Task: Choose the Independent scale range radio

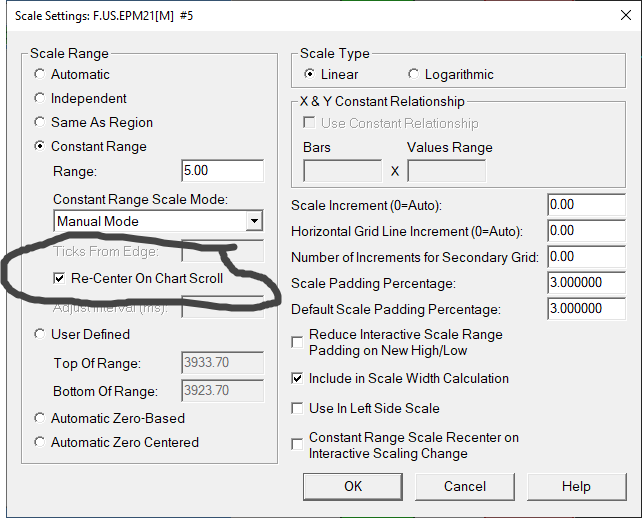Action: pos(40,98)
